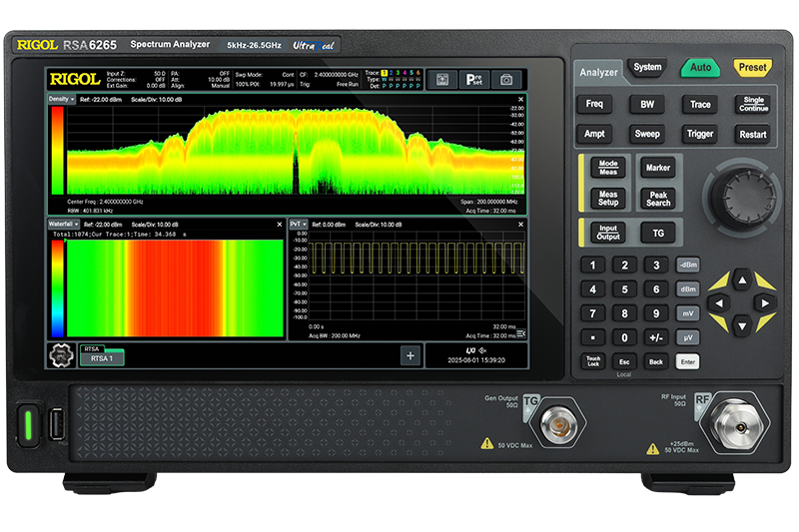Expand the Waterfall view dropdown
Image resolution: width=799 pixels, height=532 pixels.
pos(63,225)
